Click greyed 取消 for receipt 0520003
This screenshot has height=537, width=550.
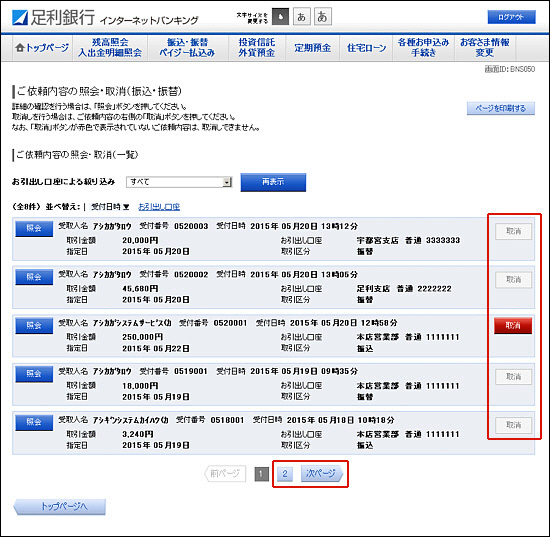(x=513, y=231)
